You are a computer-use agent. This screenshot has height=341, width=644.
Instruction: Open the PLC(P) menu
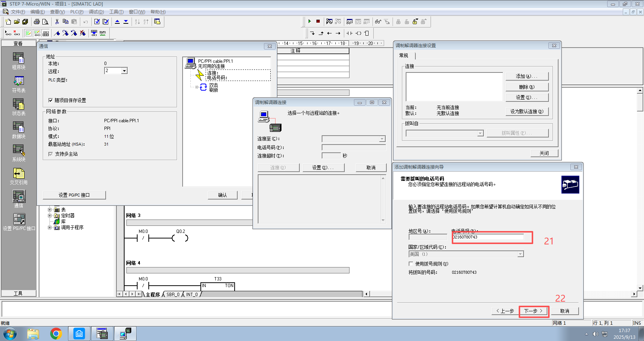pyautogui.click(x=77, y=12)
